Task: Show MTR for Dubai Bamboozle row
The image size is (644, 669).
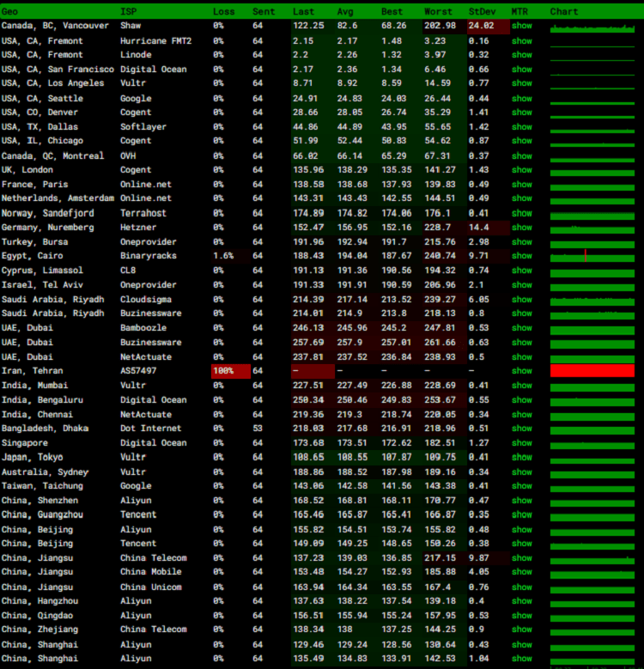Action: 521,328
